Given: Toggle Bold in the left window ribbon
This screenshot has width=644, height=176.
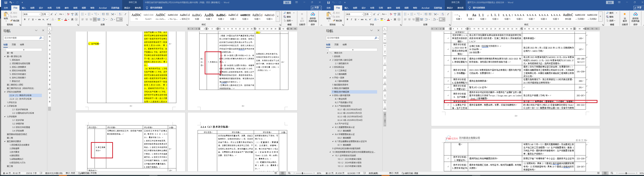Looking at the screenshot, I should [x=25, y=20].
